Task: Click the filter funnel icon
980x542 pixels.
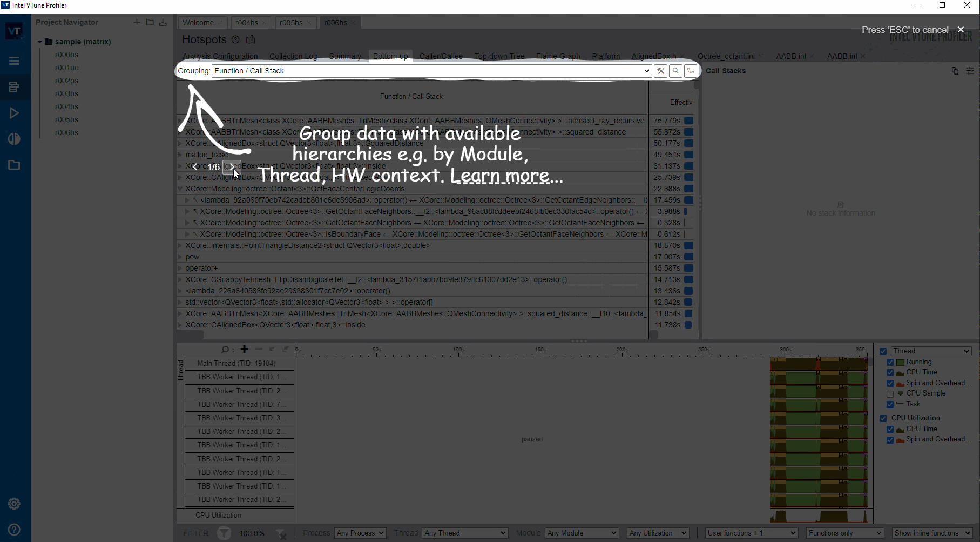Action: coord(224,533)
